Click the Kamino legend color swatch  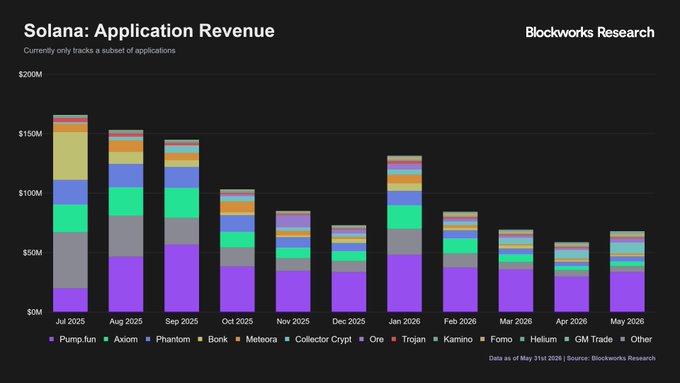point(435,339)
